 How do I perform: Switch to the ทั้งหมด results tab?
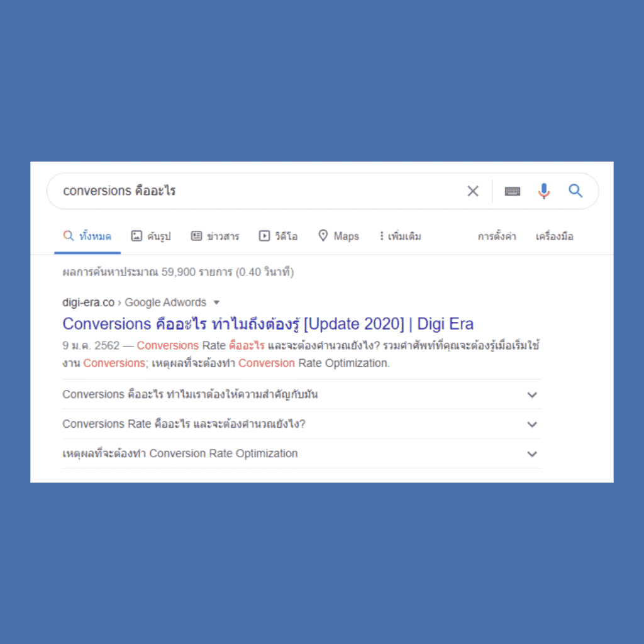(x=87, y=236)
